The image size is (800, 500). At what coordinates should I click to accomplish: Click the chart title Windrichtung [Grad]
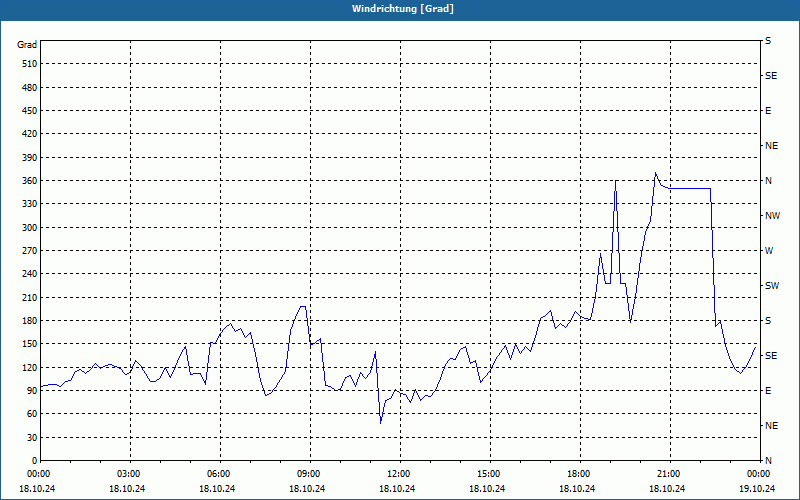(x=403, y=9)
